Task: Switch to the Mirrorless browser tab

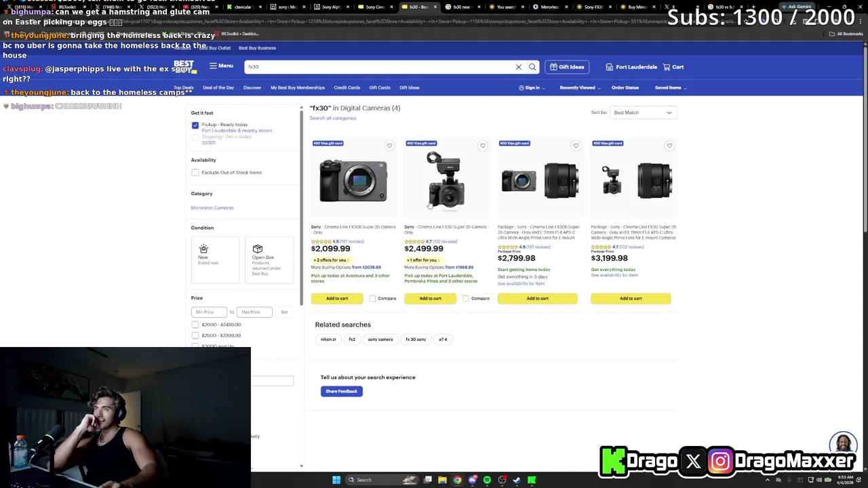Action: [x=550, y=7]
